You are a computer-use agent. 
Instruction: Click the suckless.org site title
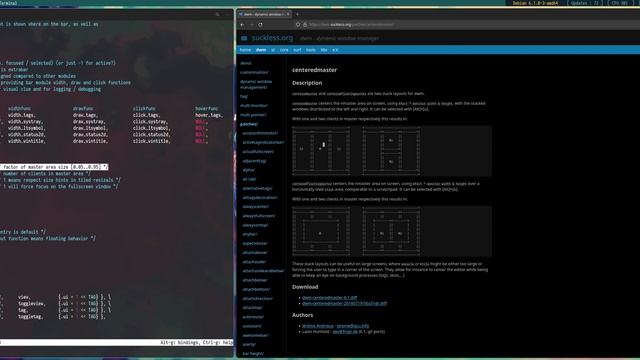tap(272, 38)
